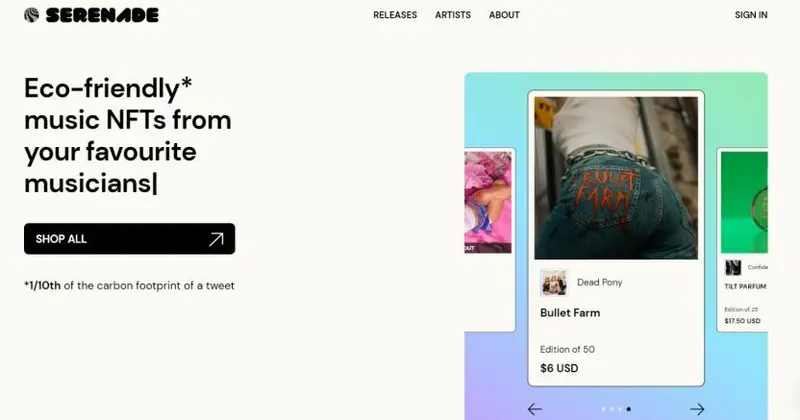Open the Artists menu item
Screen dimensions: 800x420
pyautogui.click(x=453, y=15)
